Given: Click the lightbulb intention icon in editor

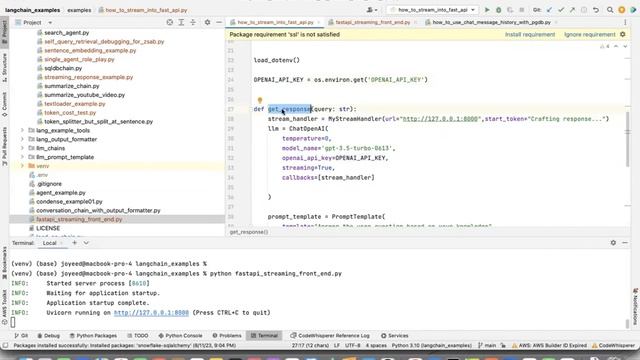Looking at the screenshot, I should [x=260, y=100].
